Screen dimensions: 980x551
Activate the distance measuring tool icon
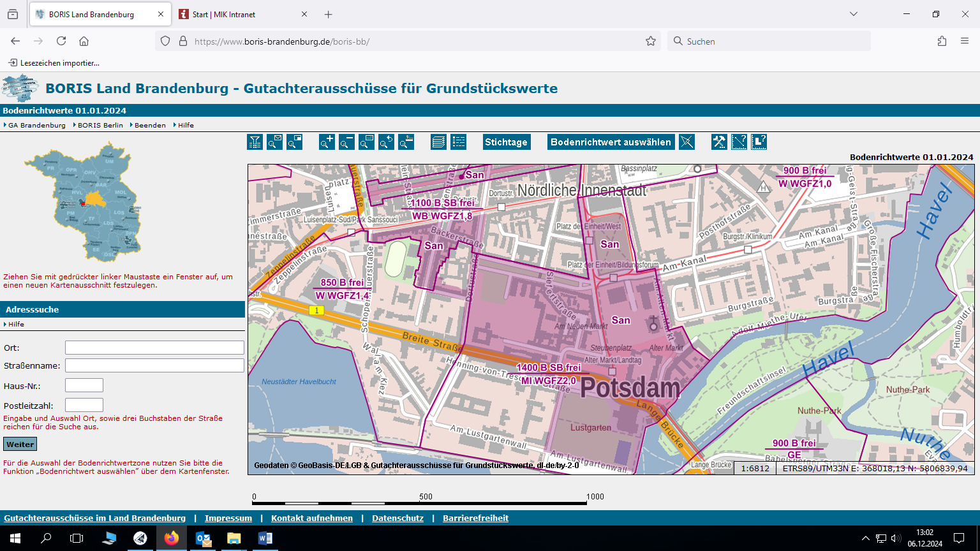click(x=739, y=142)
